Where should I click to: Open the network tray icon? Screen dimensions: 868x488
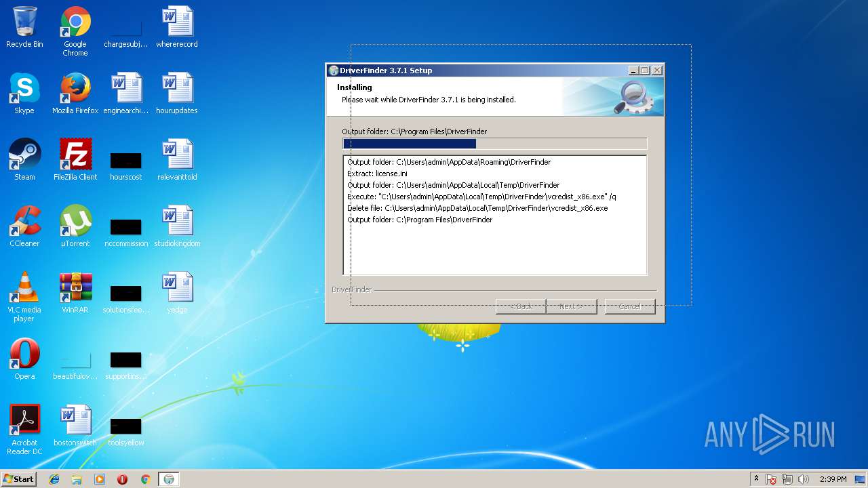[x=787, y=479]
